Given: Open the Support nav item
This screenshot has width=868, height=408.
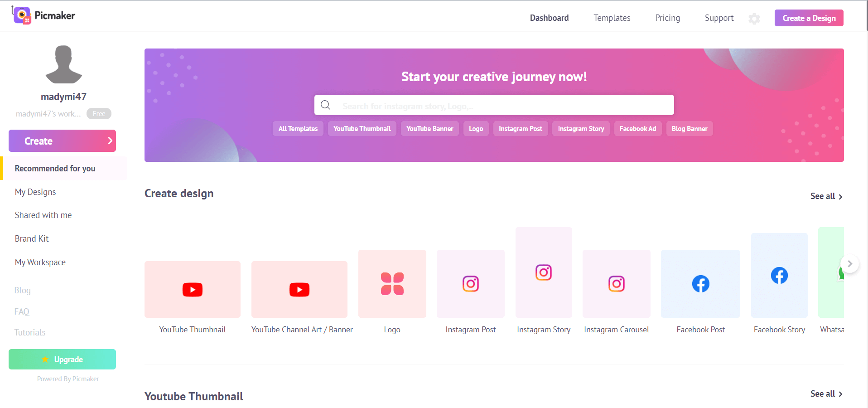Looking at the screenshot, I should coord(719,18).
